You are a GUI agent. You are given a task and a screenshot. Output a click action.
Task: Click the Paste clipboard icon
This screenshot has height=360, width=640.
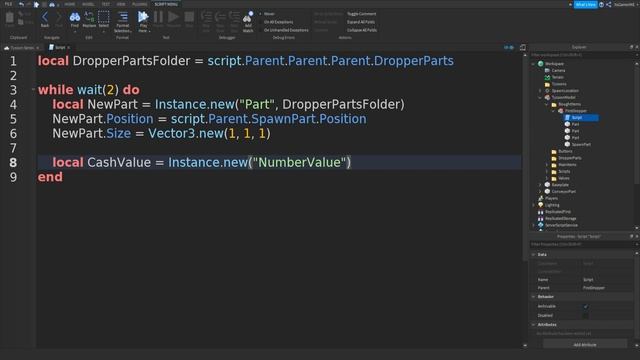[9, 18]
